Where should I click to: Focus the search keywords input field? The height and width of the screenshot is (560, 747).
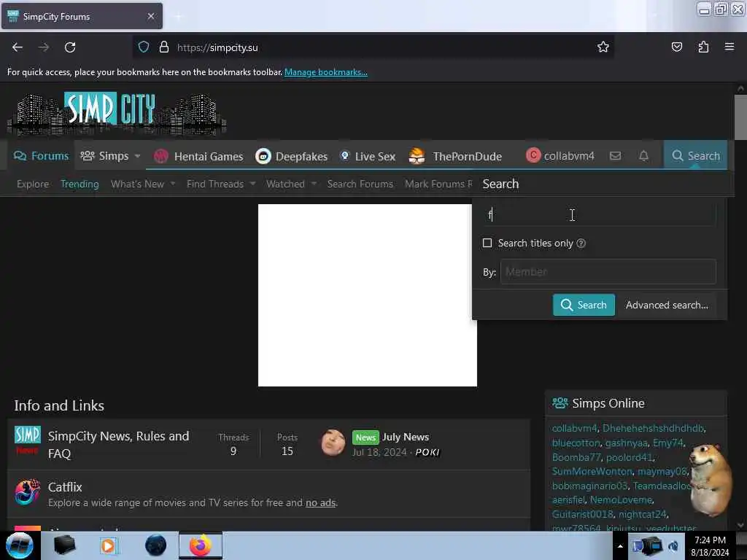tap(599, 215)
